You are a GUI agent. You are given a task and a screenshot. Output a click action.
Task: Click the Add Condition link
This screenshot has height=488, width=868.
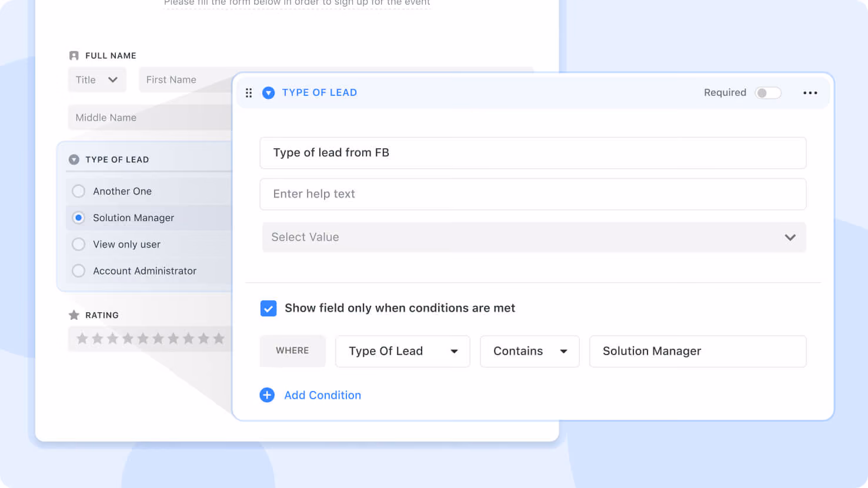point(322,395)
